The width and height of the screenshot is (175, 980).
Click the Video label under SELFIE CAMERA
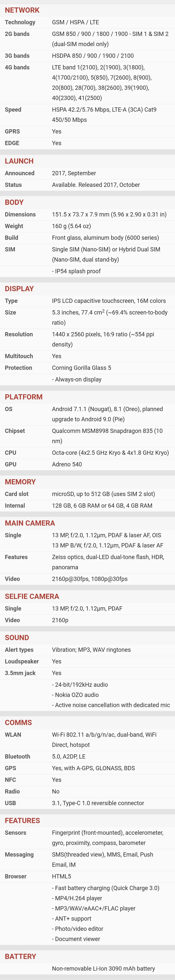[x=12, y=620]
